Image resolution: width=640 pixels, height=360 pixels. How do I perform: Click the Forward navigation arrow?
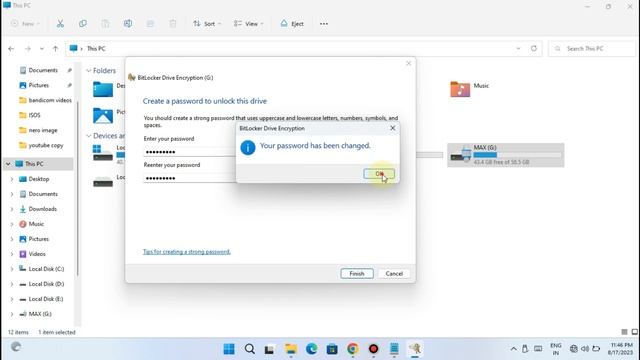coord(27,49)
